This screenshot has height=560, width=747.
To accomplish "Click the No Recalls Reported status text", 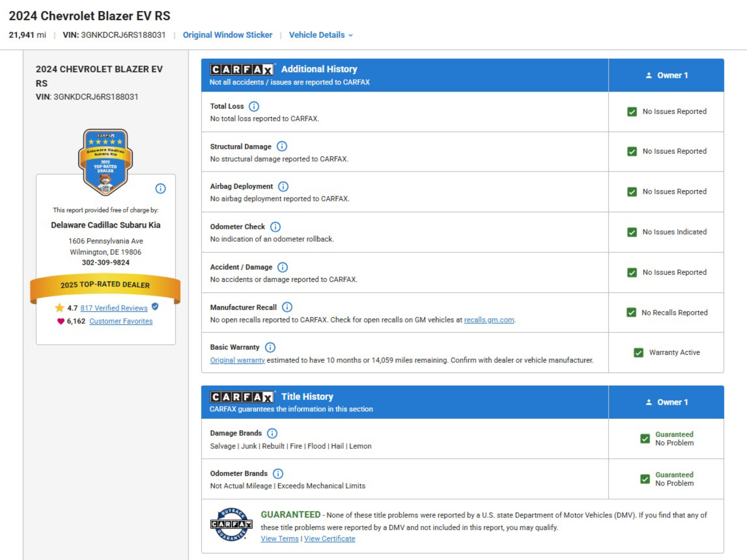I will pyautogui.click(x=674, y=312).
